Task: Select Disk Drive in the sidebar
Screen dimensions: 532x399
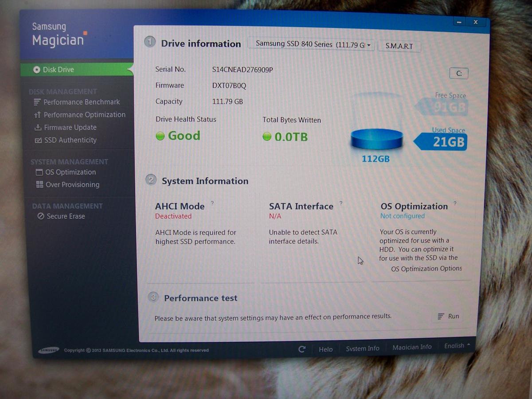Action: (x=76, y=70)
